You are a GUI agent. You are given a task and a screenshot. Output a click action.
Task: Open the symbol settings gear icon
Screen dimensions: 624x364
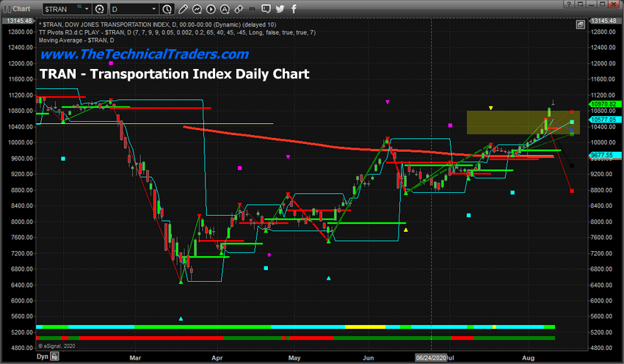[x=100, y=9]
